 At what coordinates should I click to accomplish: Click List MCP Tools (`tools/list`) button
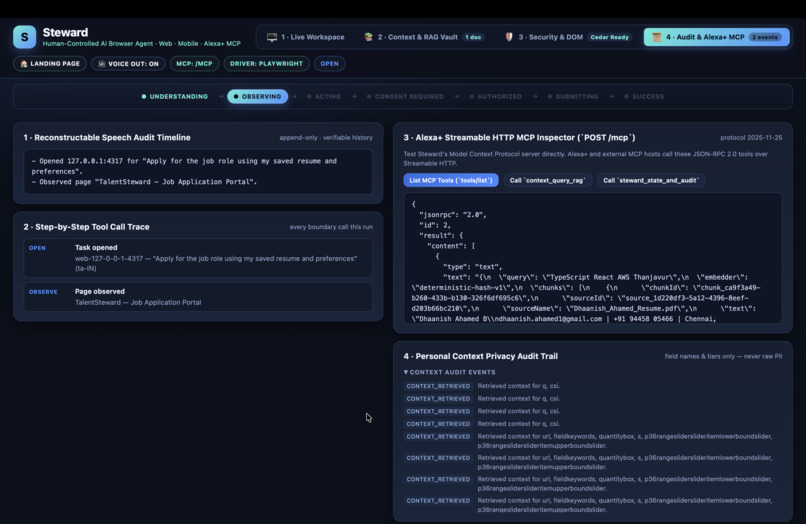coord(451,180)
